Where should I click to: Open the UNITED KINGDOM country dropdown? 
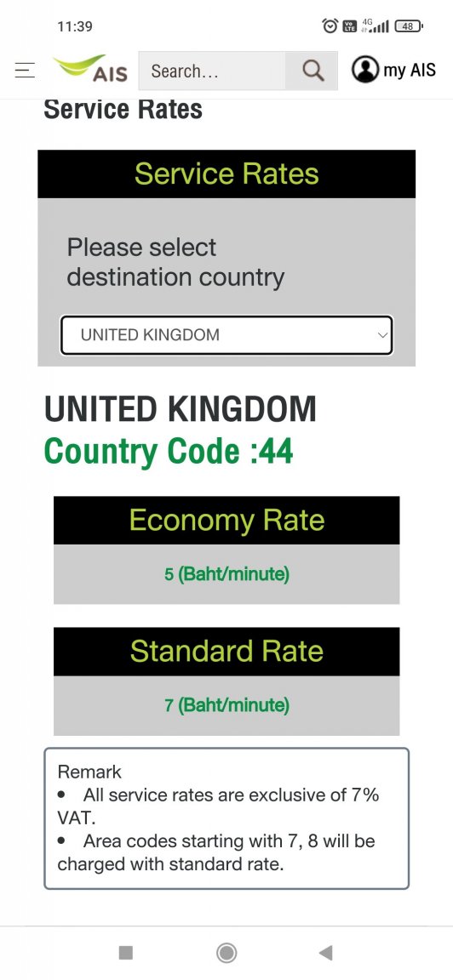point(226,335)
